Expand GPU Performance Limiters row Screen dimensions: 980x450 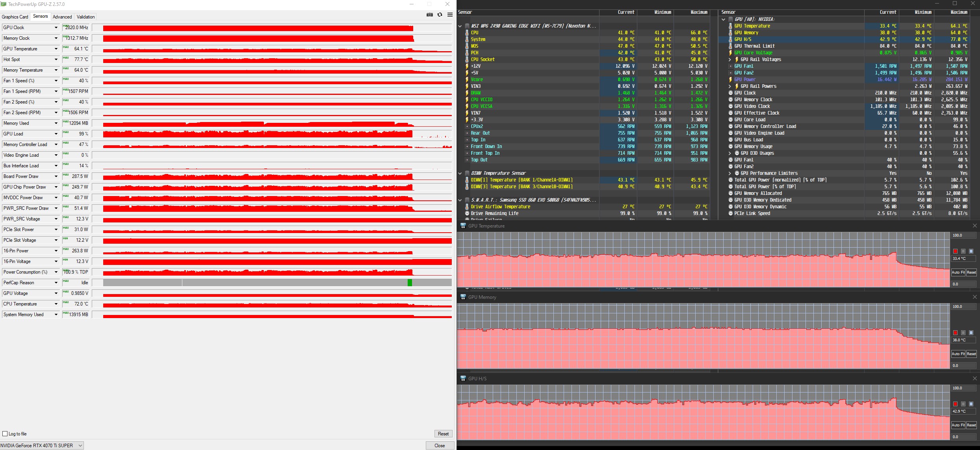(x=729, y=173)
